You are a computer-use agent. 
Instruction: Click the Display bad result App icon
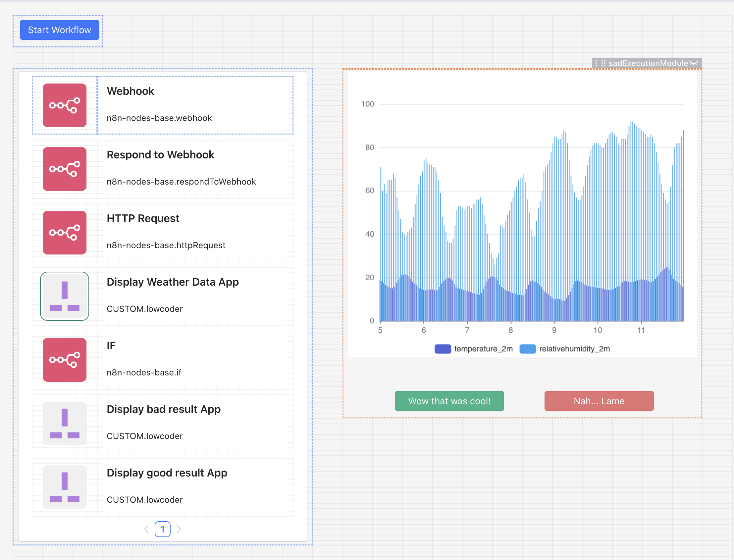pos(64,423)
